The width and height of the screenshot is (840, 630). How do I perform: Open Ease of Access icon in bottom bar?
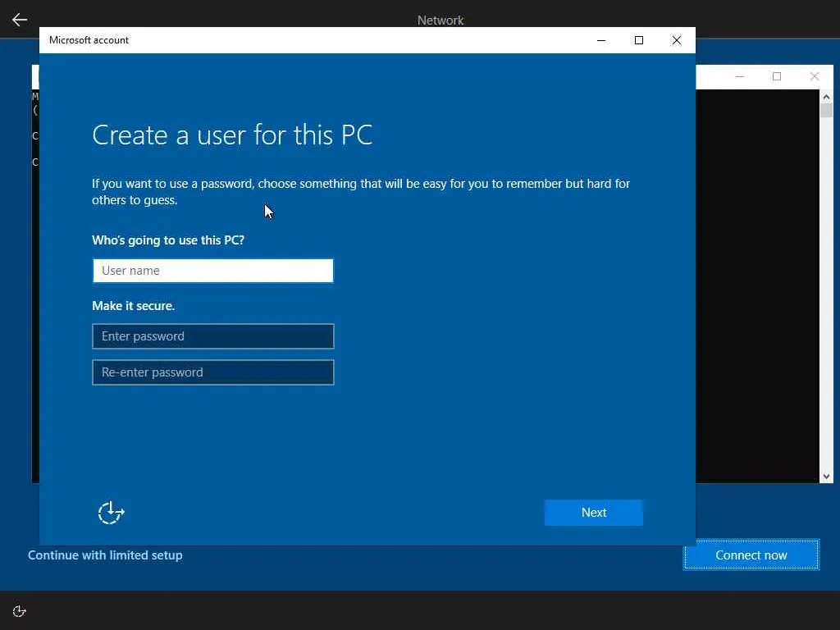(20, 610)
